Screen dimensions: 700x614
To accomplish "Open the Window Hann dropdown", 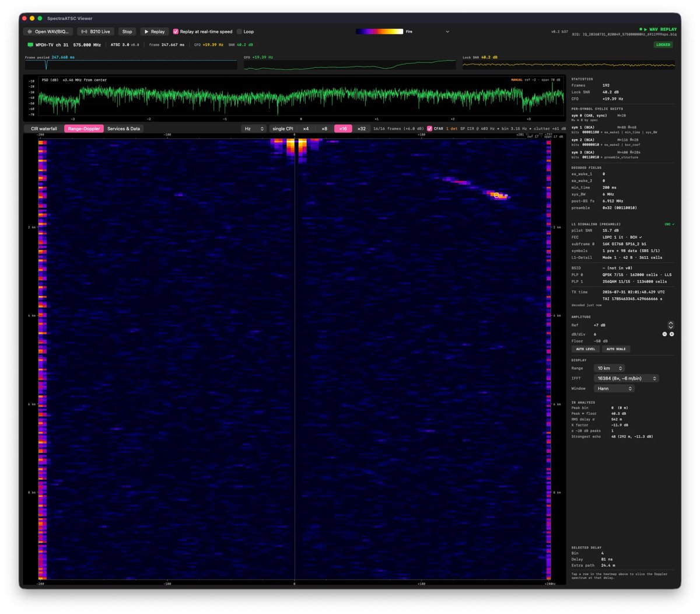I will 614,388.
